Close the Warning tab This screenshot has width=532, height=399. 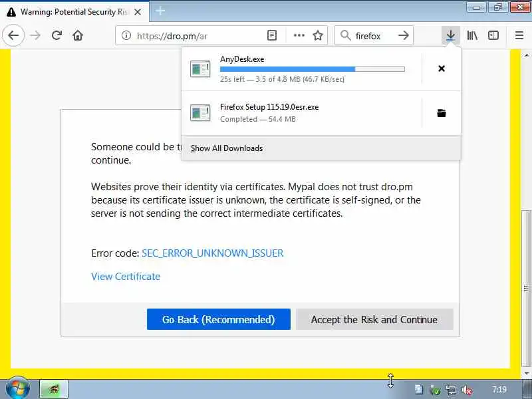tap(138, 12)
